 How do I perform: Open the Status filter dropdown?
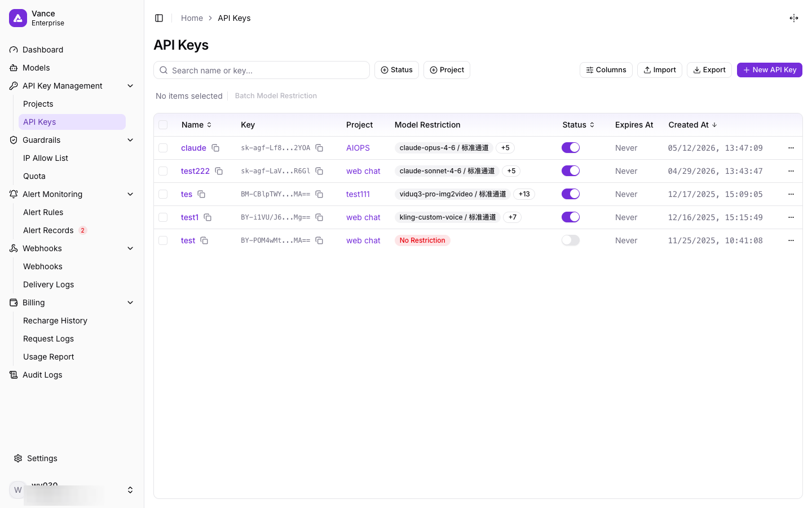tap(396, 70)
